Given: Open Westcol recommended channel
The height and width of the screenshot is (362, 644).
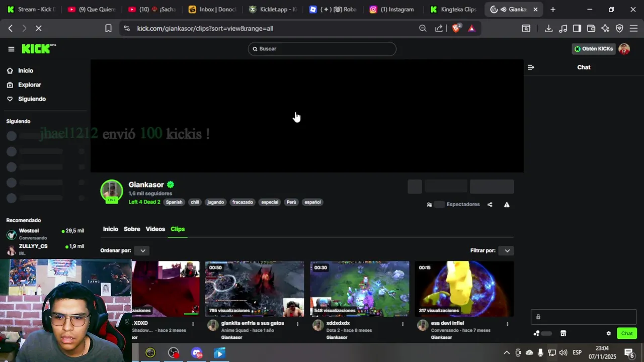Looking at the screenshot, I should [x=45, y=234].
